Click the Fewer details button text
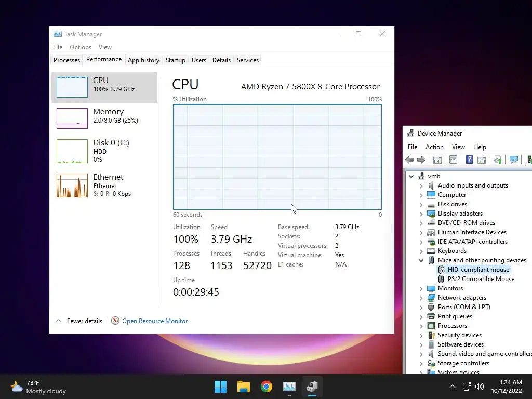This screenshot has height=399, width=532. pos(85,321)
